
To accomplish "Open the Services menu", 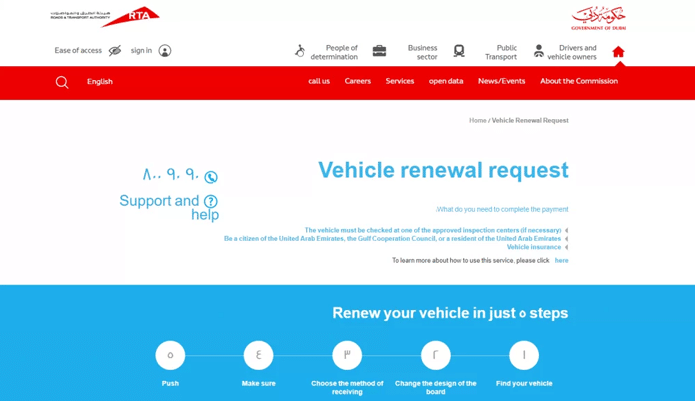I will [x=400, y=82].
